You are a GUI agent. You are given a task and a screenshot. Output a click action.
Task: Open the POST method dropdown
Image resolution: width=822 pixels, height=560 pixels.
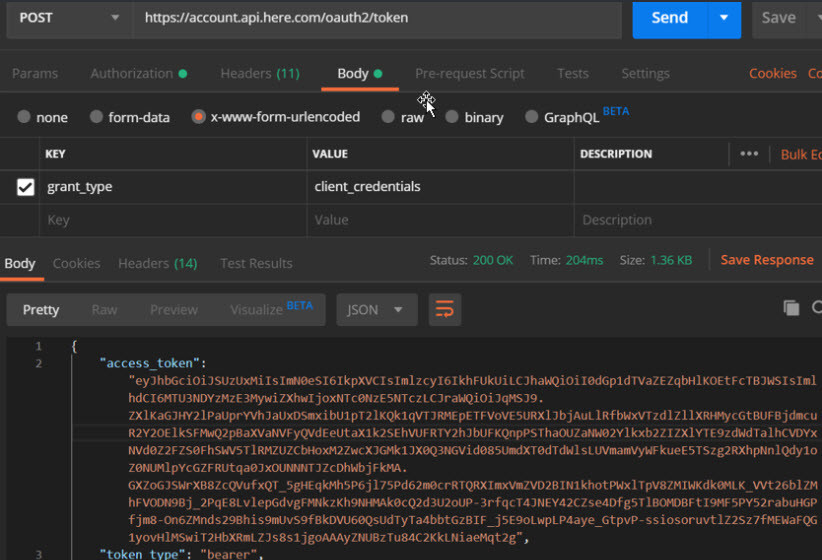point(69,18)
